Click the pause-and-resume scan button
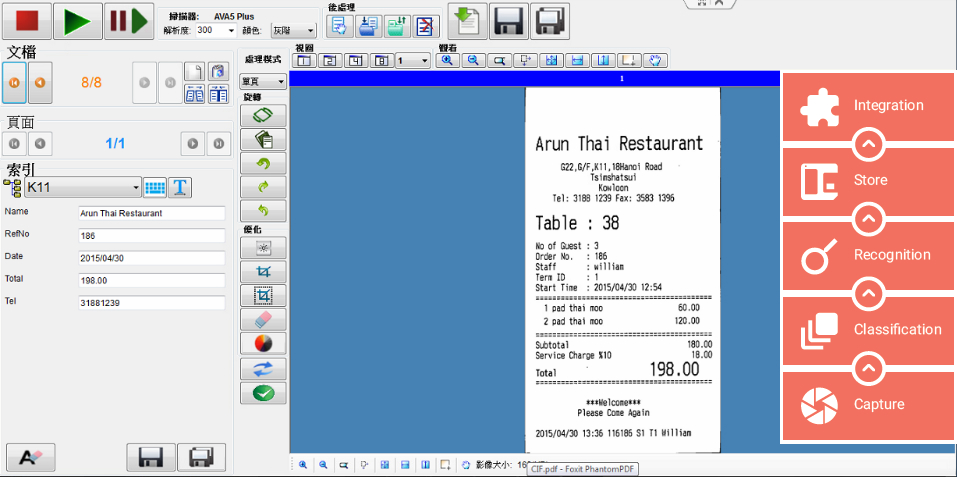 129,21
